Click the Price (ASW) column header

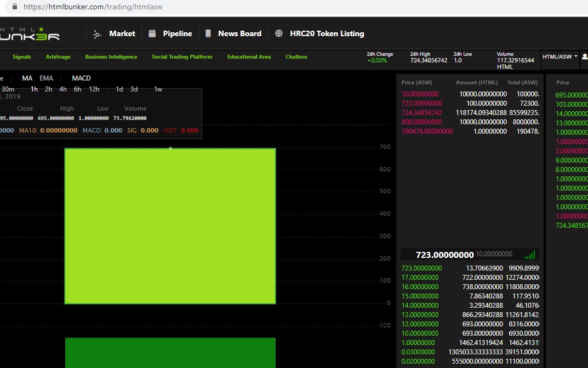(416, 83)
